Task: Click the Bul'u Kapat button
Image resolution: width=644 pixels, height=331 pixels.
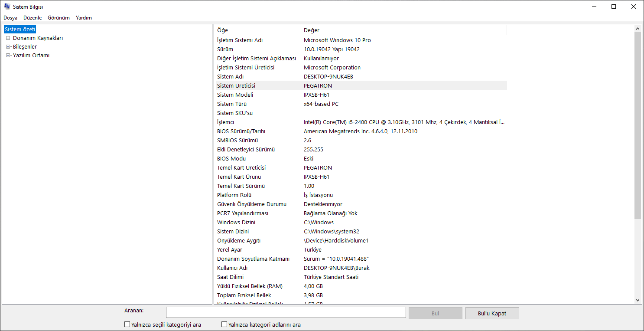Action: [x=492, y=313]
